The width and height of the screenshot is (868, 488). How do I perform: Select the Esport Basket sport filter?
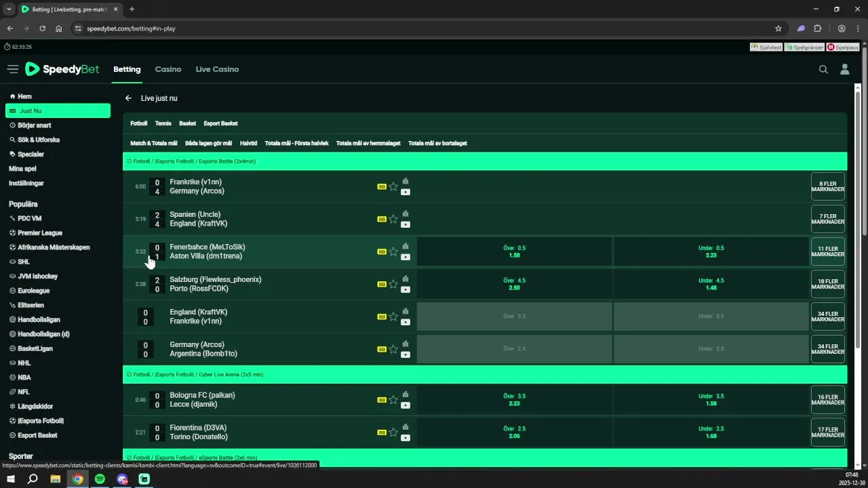(x=221, y=123)
